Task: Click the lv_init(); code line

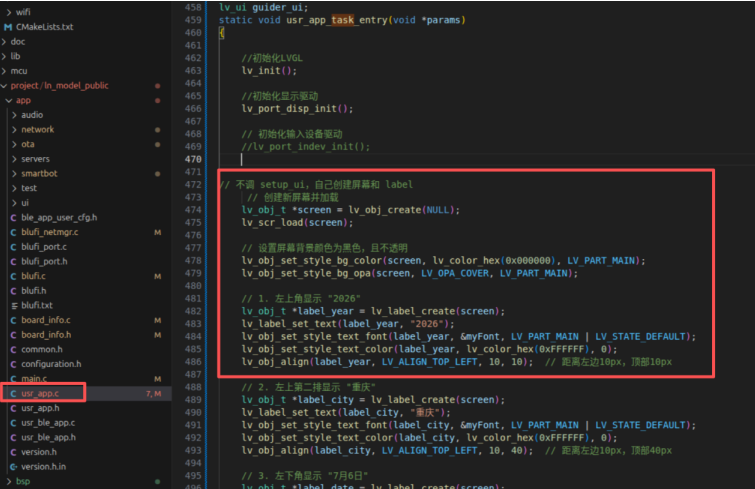Action: (x=269, y=70)
